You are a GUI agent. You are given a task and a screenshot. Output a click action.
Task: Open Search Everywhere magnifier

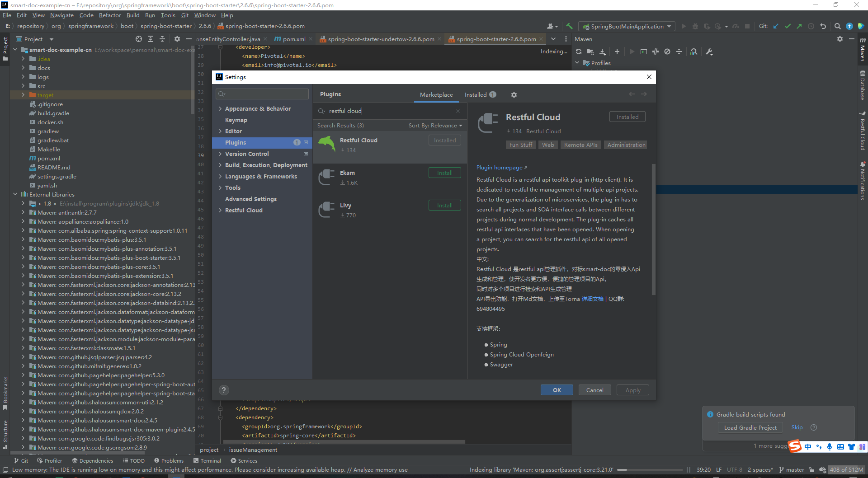(x=837, y=26)
